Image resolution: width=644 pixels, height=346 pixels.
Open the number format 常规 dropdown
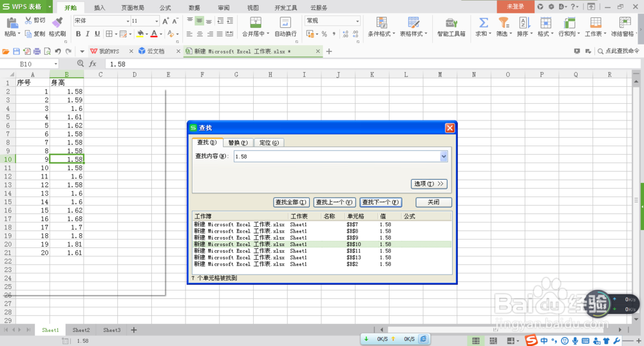(x=357, y=21)
